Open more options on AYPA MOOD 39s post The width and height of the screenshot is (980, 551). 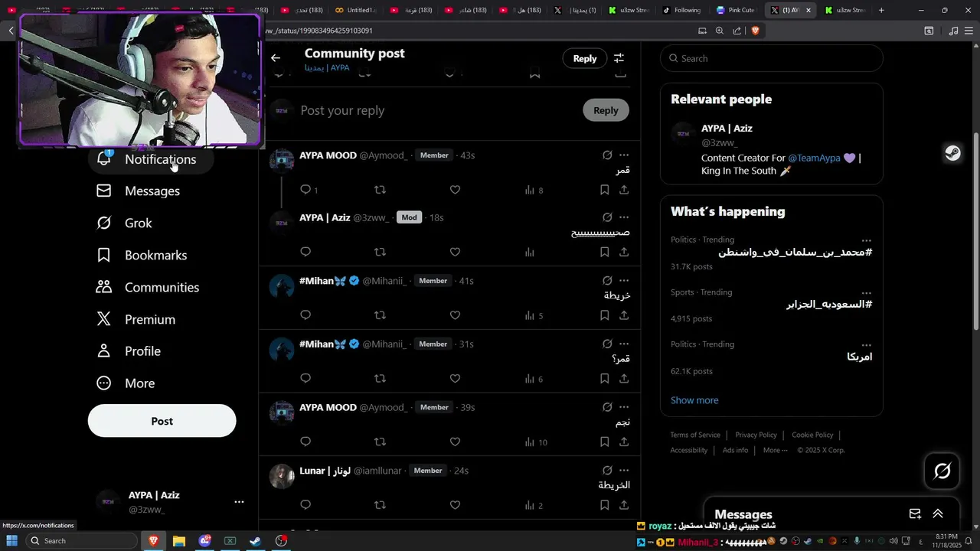point(624,407)
